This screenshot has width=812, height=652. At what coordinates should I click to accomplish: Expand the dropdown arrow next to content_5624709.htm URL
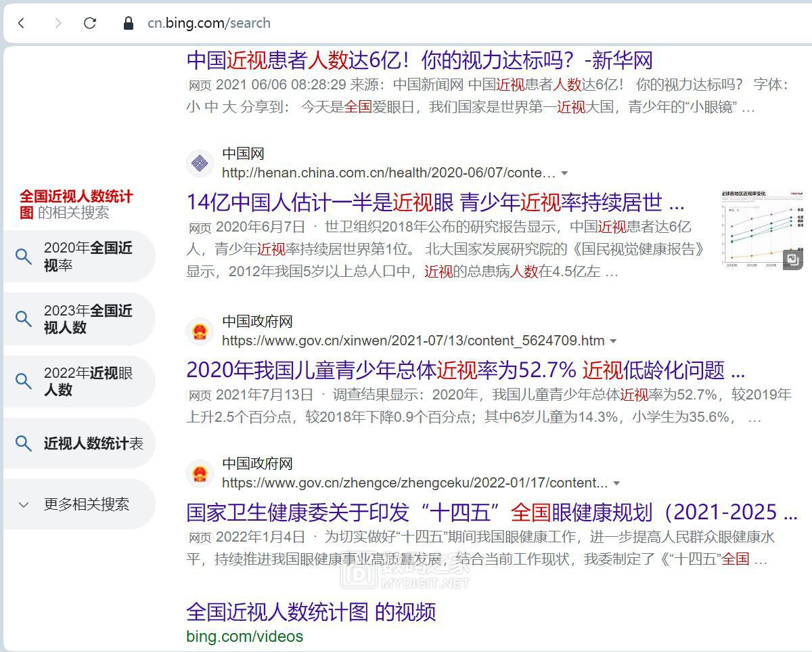coord(614,341)
